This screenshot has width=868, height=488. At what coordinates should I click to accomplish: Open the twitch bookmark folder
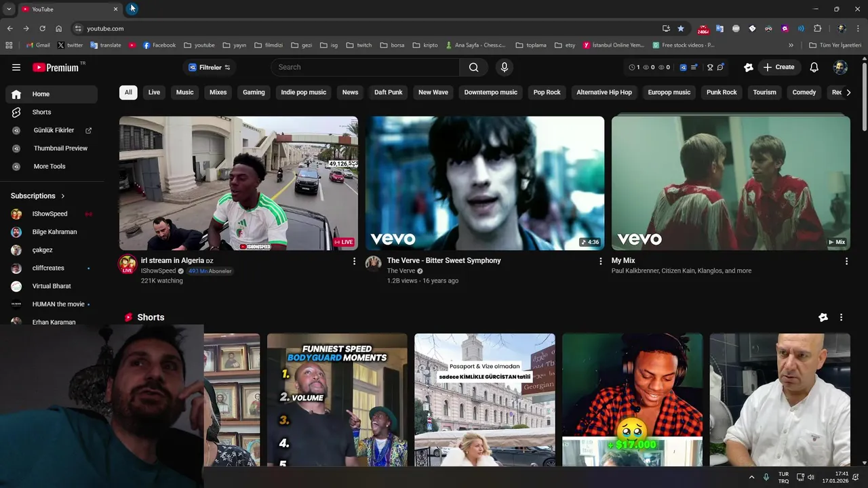pyautogui.click(x=359, y=45)
